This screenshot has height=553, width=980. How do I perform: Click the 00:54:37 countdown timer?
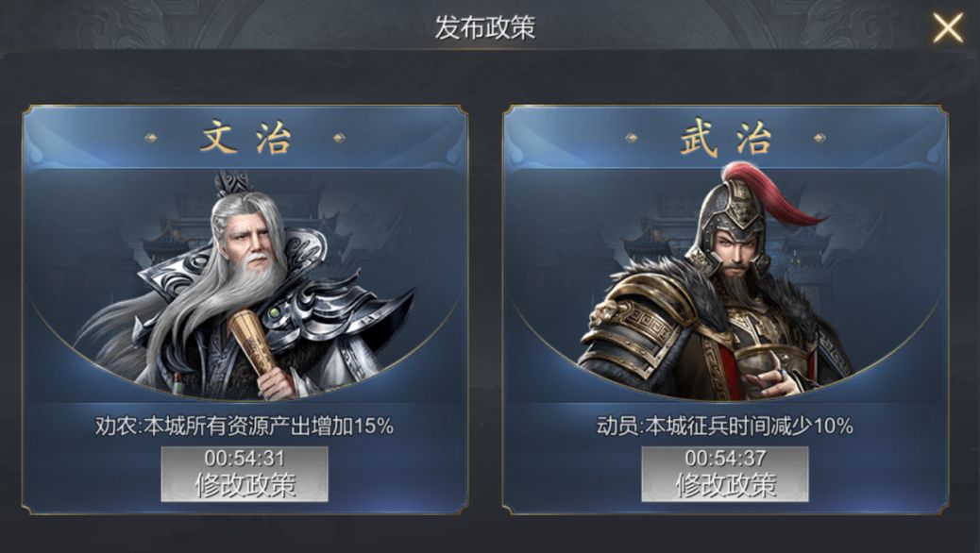725,459
